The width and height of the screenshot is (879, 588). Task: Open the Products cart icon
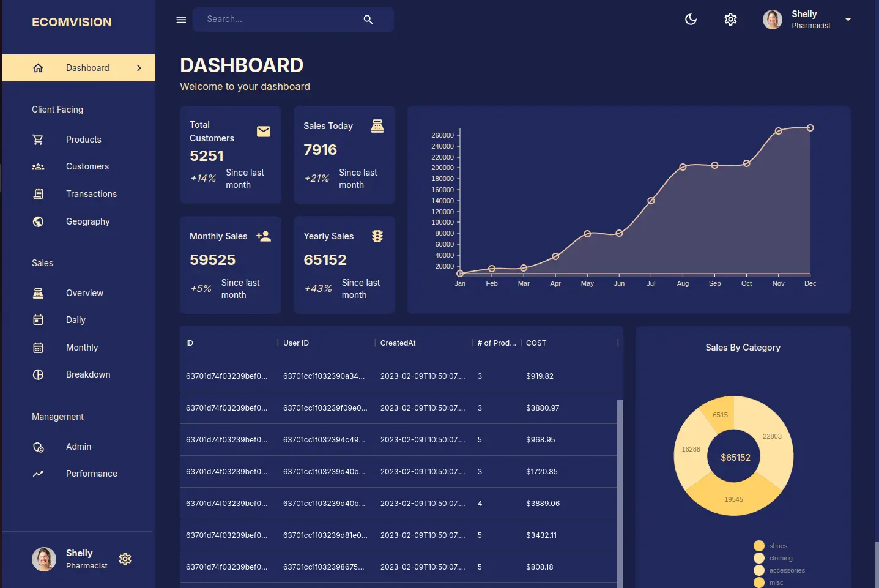[38, 140]
